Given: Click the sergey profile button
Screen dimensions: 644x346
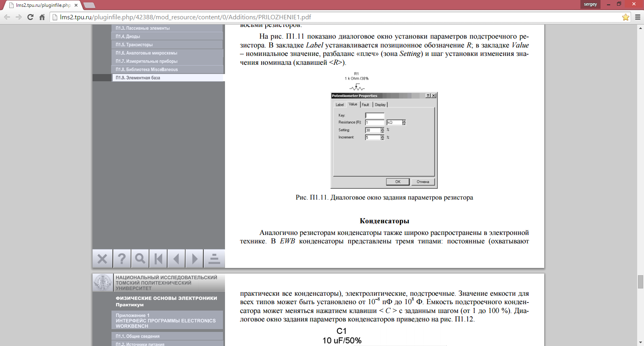Looking at the screenshot, I should click(x=590, y=4).
